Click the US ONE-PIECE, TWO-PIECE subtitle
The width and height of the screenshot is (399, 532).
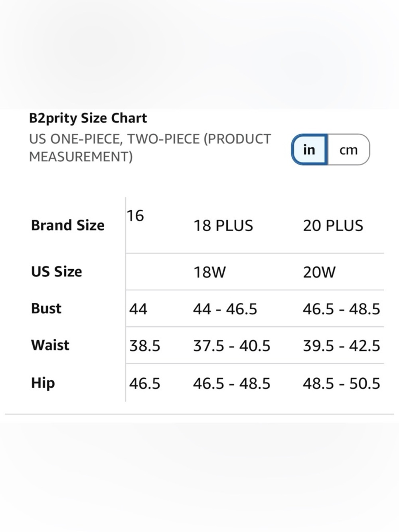150,148
